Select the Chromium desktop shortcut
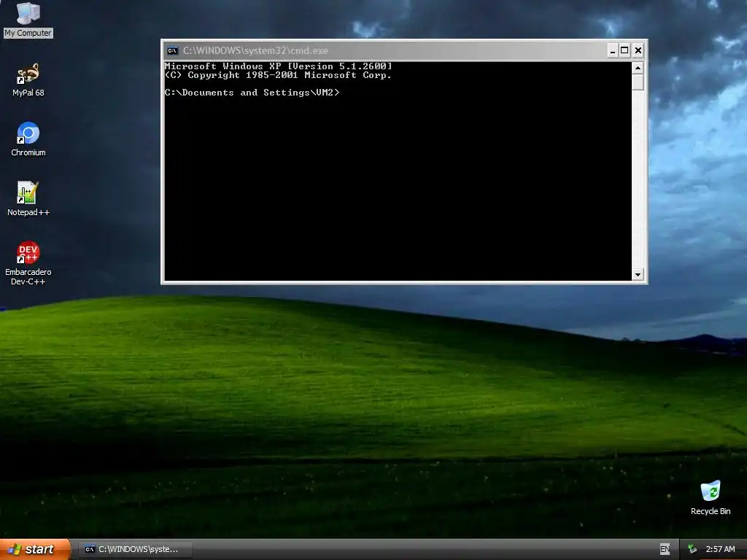This screenshot has width=747, height=560. click(28, 139)
